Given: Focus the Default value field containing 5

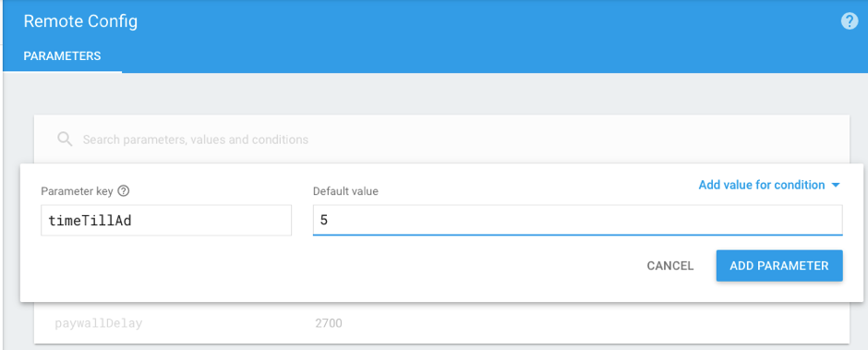Looking at the screenshot, I should 577,220.
